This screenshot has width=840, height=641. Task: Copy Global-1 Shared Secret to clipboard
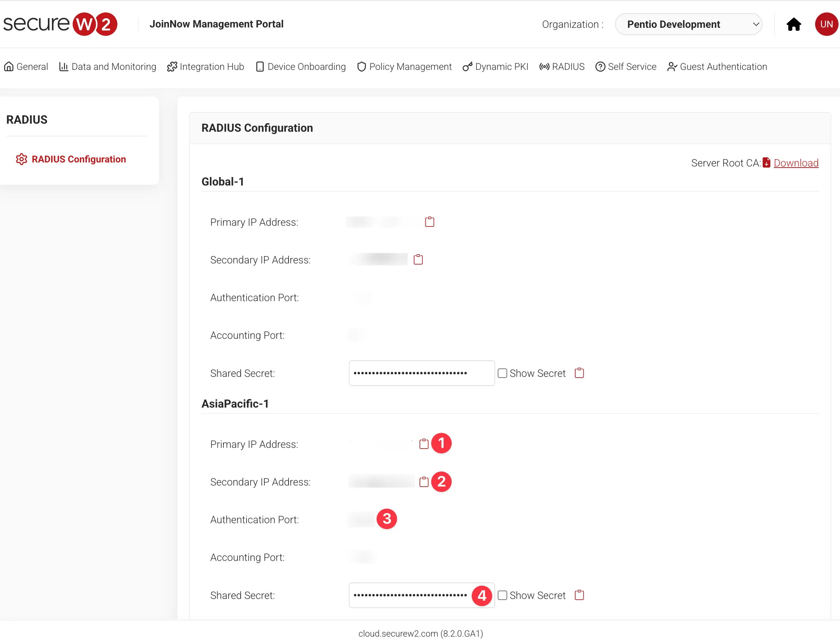point(579,373)
